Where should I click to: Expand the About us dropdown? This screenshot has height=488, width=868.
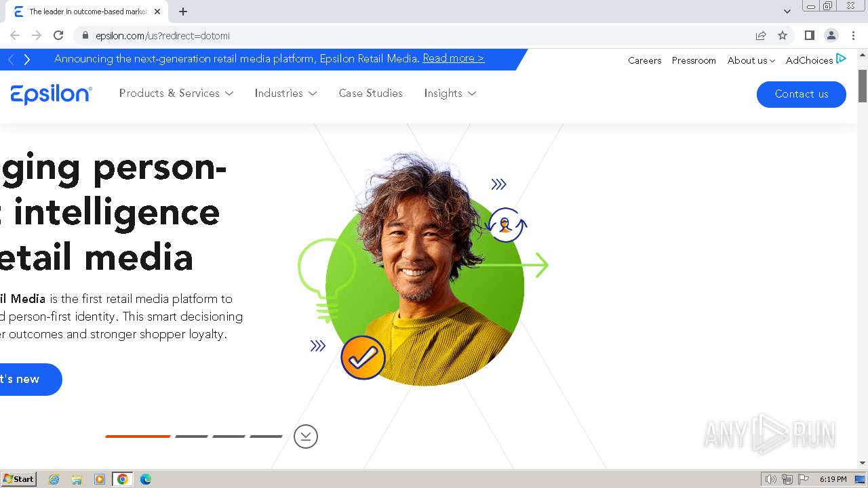tap(751, 60)
